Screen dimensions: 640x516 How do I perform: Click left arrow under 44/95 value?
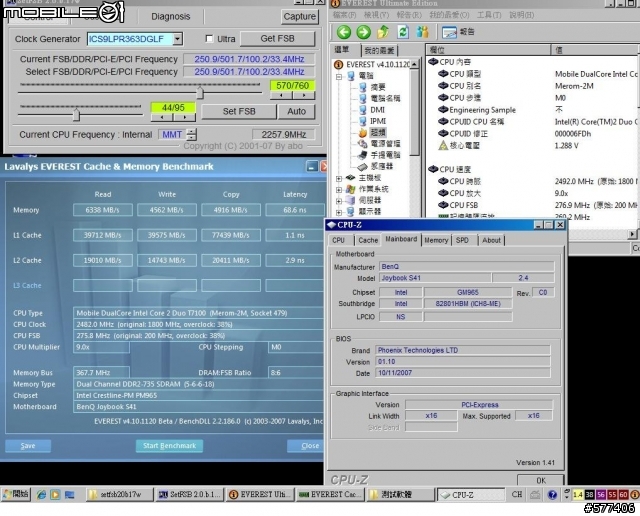click(162, 117)
